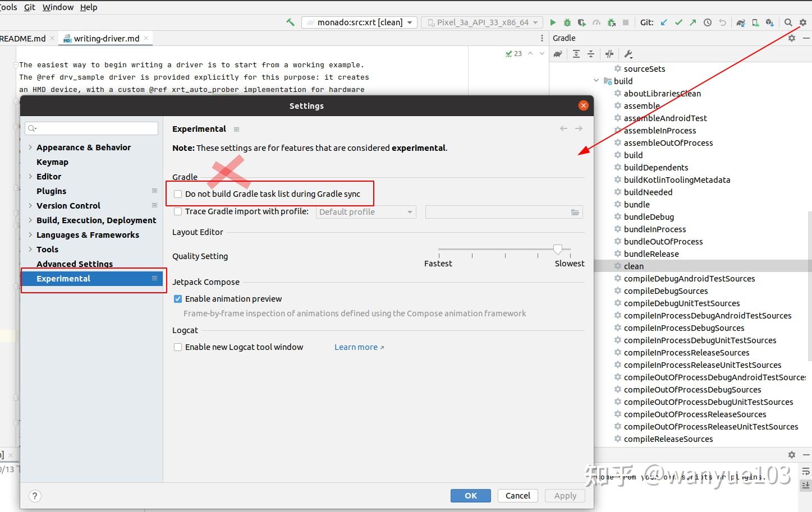
Task: Expand the Version Control settings section
Action: coord(30,206)
